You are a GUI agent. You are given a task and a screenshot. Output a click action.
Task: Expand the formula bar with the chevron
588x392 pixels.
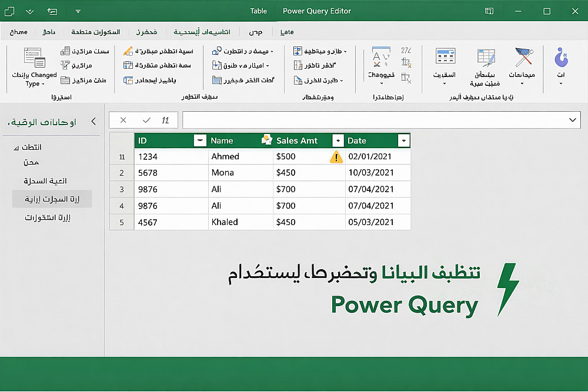(x=572, y=120)
